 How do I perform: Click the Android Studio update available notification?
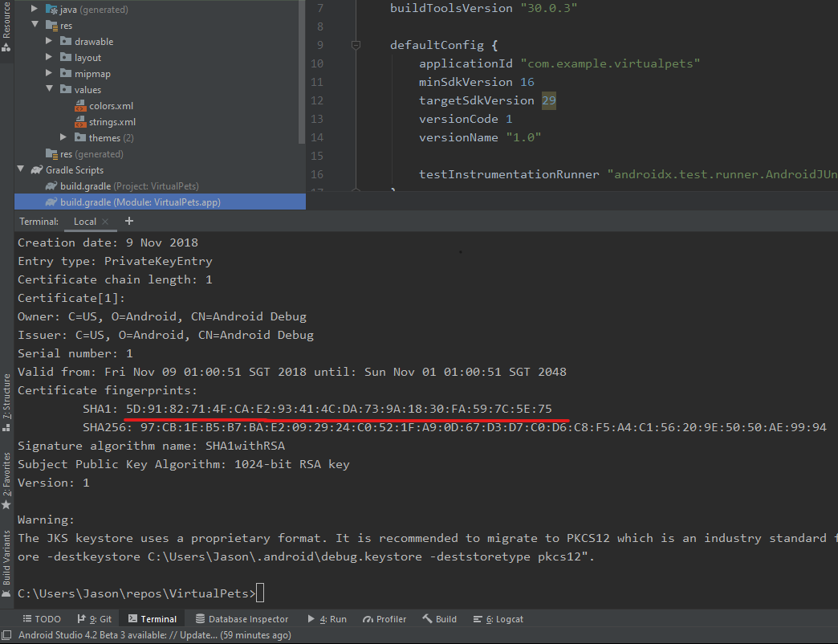coord(154,635)
